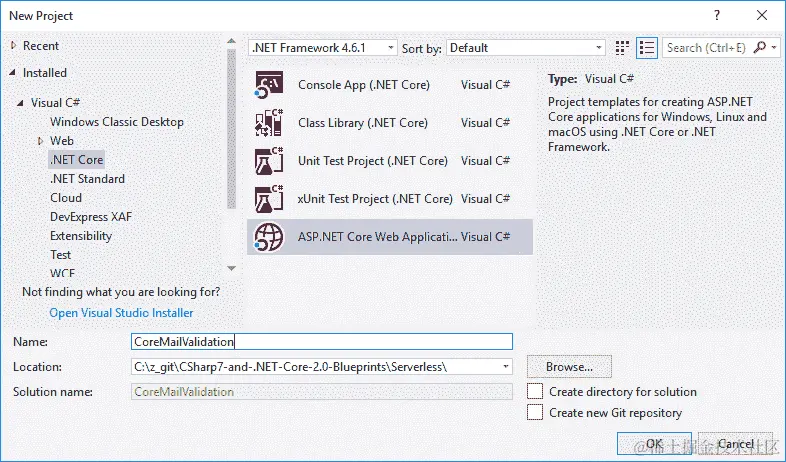The height and width of the screenshot is (462, 786).
Task: Open the search options dropdown arrow
Action: (x=774, y=48)
